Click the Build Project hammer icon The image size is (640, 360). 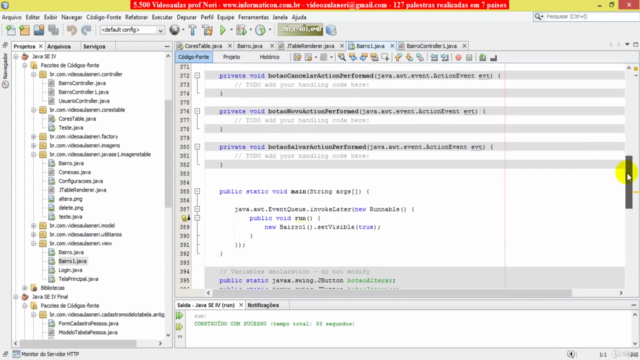click(193, 30)
